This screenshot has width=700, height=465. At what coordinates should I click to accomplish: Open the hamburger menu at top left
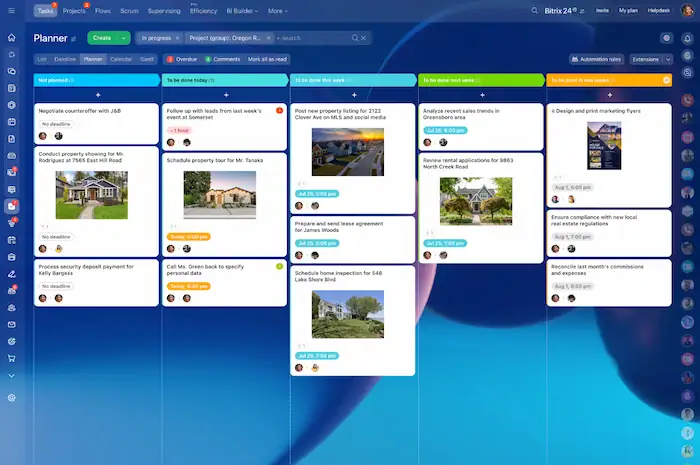tap(11, 10)
